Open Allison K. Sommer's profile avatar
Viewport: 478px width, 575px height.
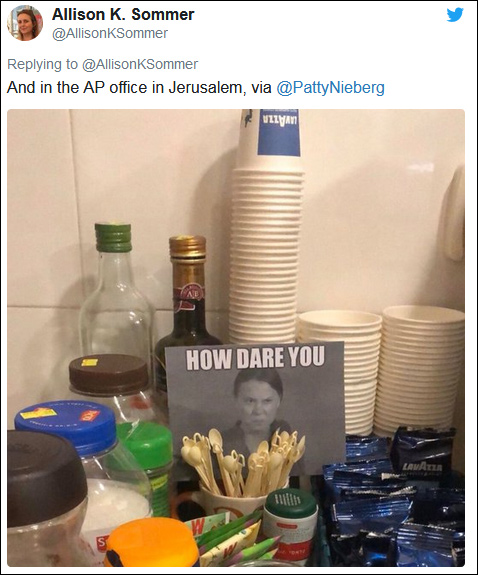(25, 23)
